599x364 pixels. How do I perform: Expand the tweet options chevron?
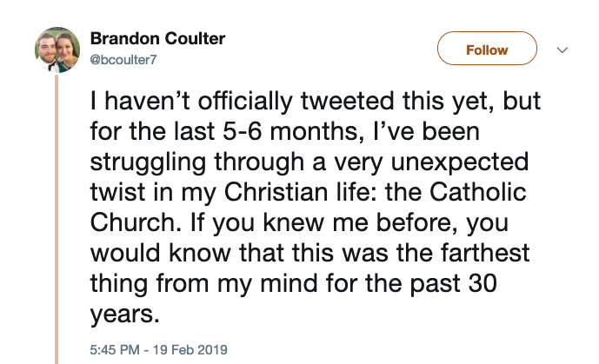click(562, 50)
